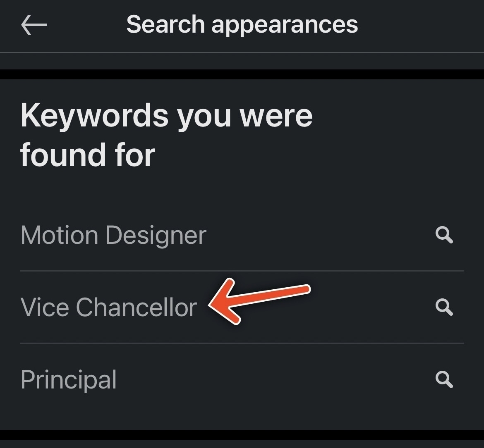Click the word "Vice" in the keyword list

point(45,307)
